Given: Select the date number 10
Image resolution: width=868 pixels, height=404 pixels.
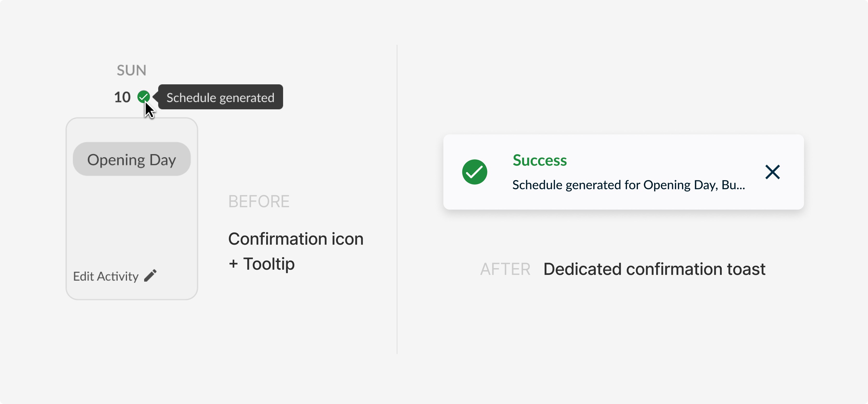Looking at the screenshot, I should coord(122,97).
